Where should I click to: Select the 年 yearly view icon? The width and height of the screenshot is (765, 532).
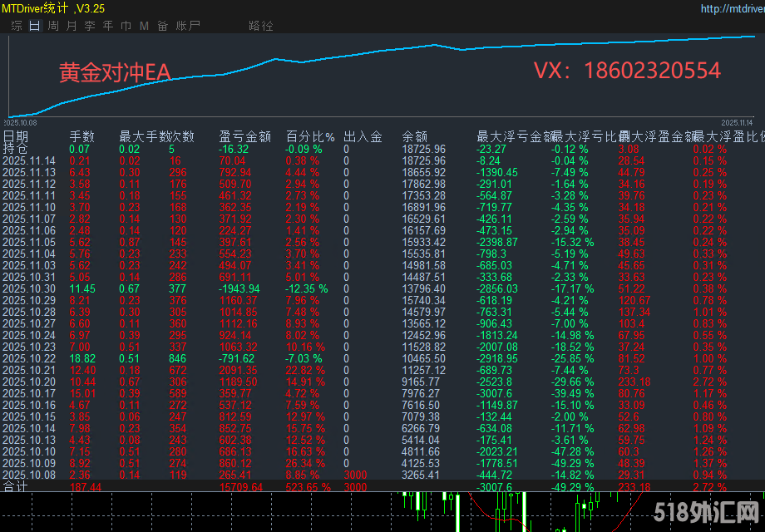pyautogui.click(x=107, y=26)
